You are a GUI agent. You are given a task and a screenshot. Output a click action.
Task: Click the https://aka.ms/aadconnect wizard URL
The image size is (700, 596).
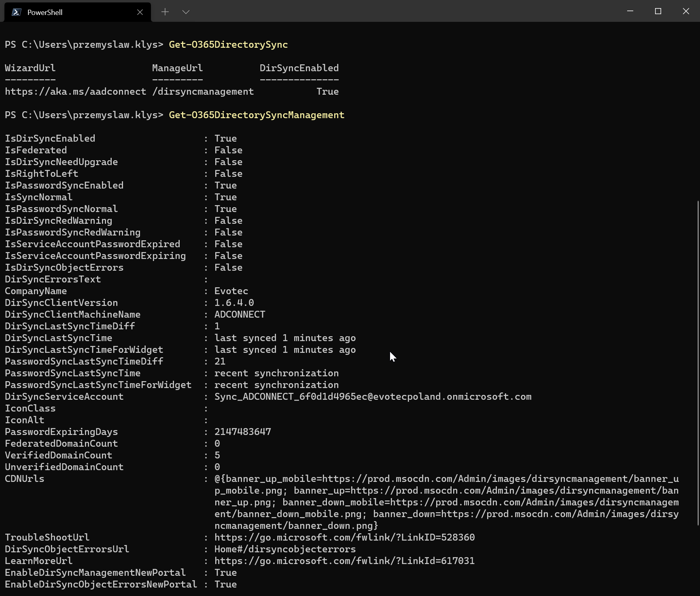pos(75,92)
